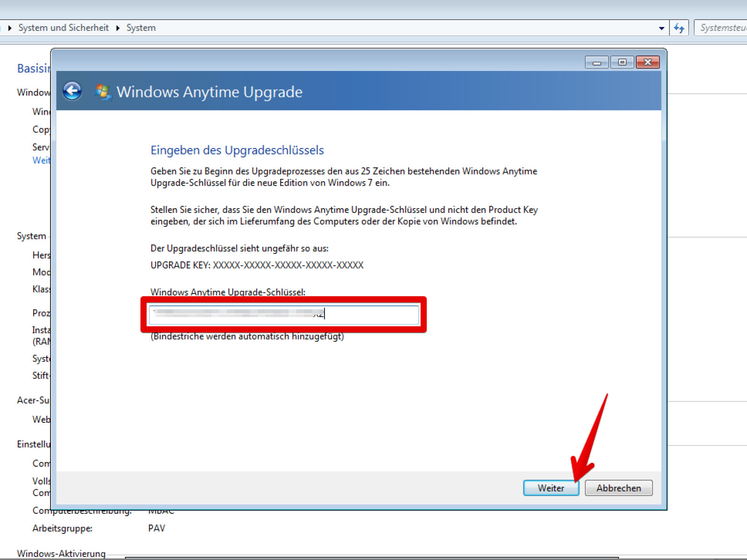Close the Anytime Upgrade window
The height and width of the screenshot is (560, 747).
(x=648, y=62)
